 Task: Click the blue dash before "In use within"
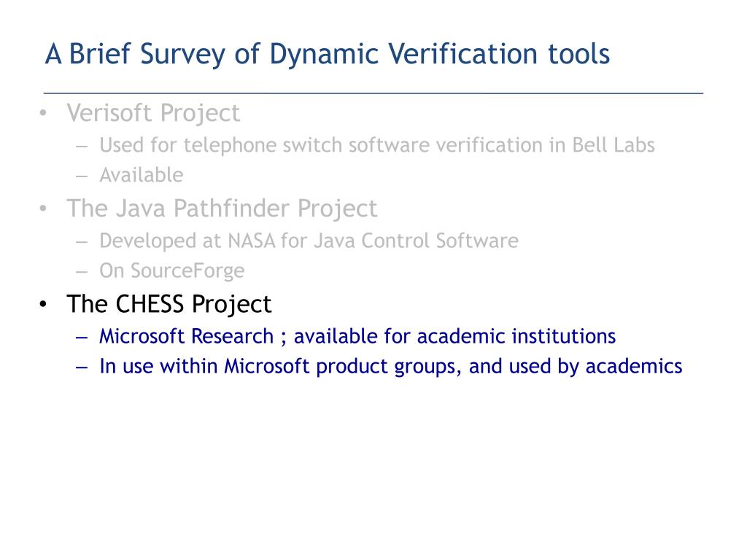pyautogui.click(x=81, y=367)
